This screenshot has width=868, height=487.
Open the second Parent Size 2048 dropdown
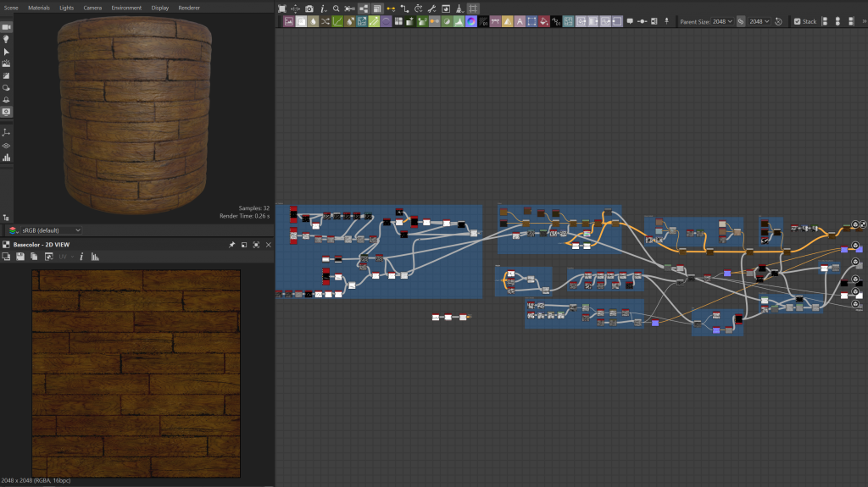759,21
